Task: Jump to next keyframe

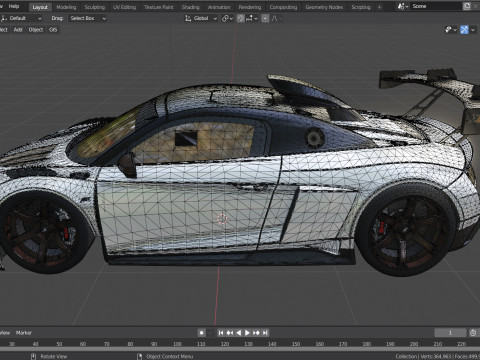Action: pyautogui.click(x=256, y=333)
